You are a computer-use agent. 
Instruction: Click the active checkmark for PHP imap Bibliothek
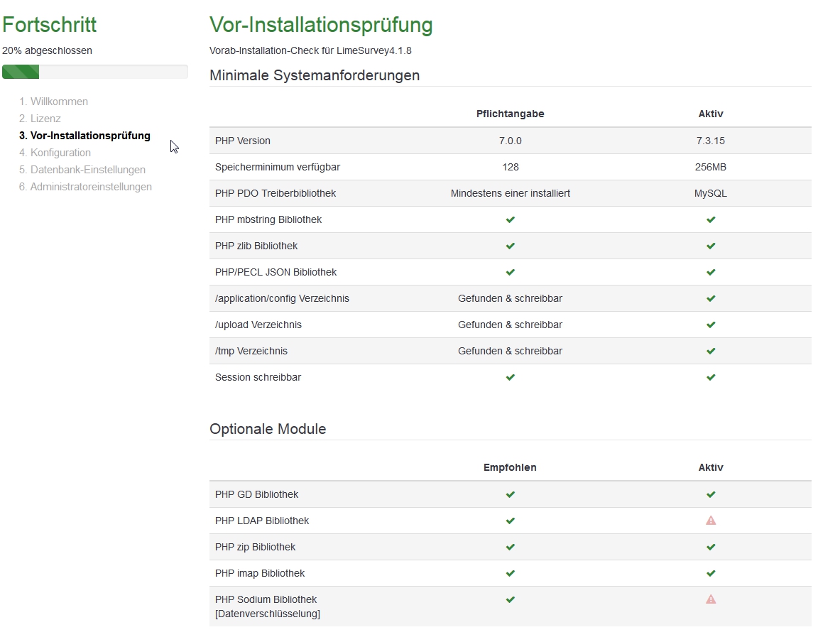pos(711,574)
